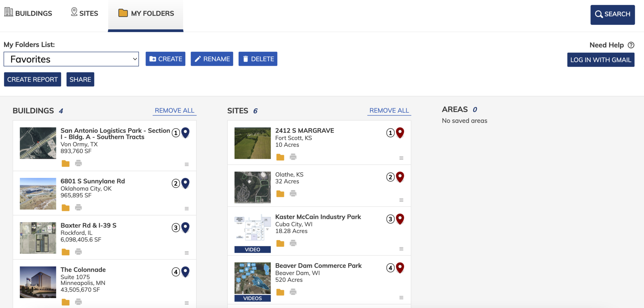Click the magnifier icon inside the SEARCH button
This screenshot has height=308, width=644.
pyautogui.click(x=600, y=14)
